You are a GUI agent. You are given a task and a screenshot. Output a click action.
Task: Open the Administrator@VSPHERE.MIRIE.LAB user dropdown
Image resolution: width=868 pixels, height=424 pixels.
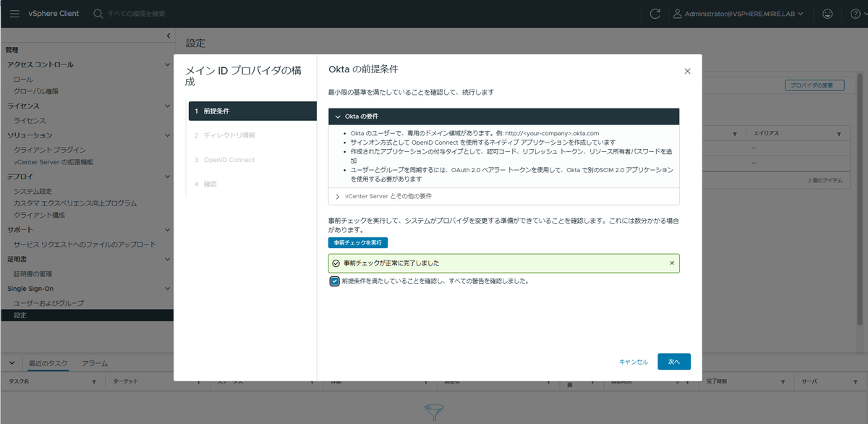click(737, 14)
